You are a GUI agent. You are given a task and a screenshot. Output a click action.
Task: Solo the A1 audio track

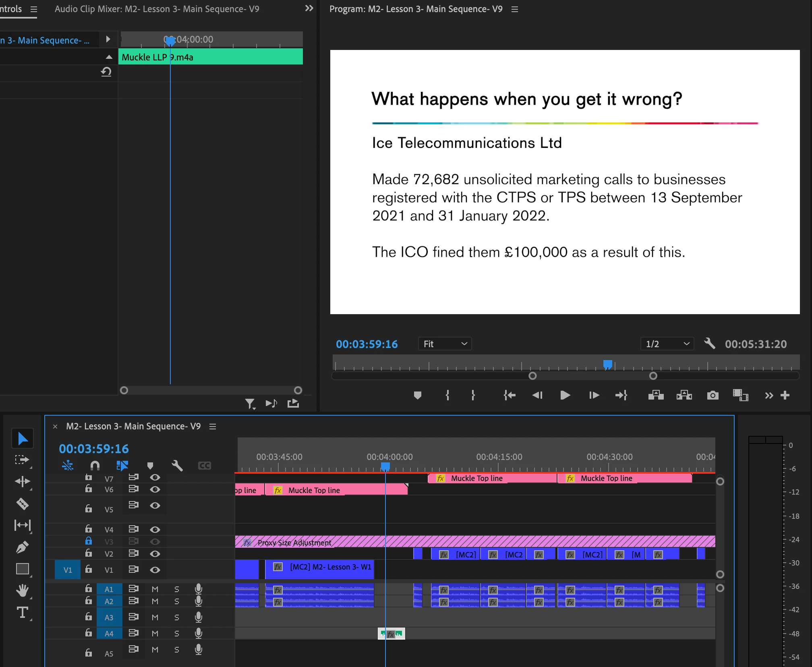coord(176,589)
